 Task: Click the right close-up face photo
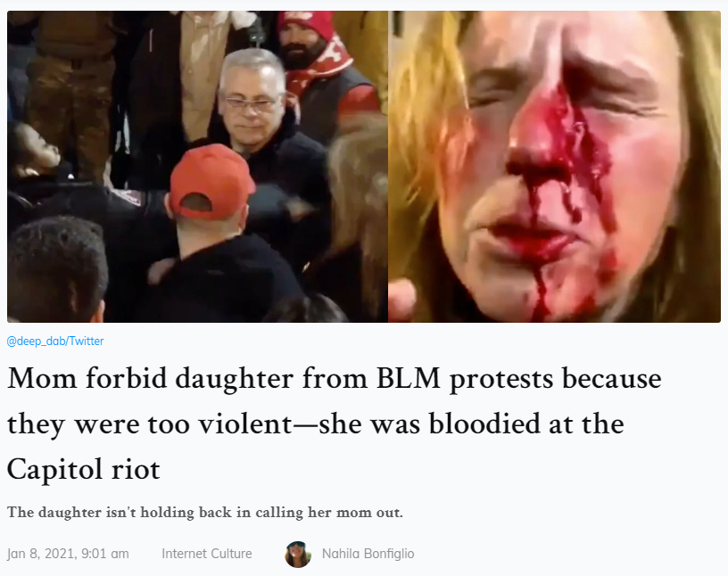click(554, 167)
